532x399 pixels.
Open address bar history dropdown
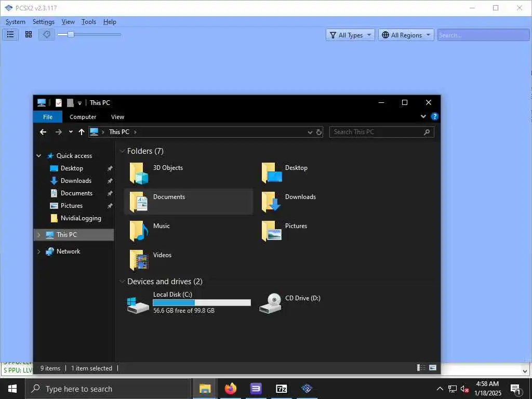pyautogui.click(x=310, y=132)
